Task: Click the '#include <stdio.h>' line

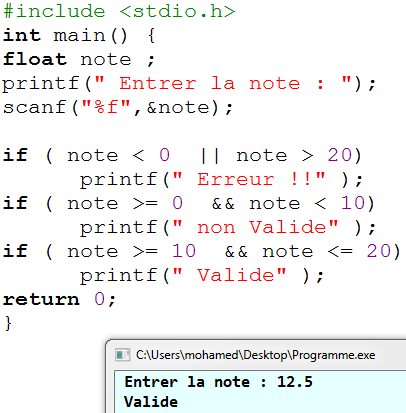Action: pos(119,11)
